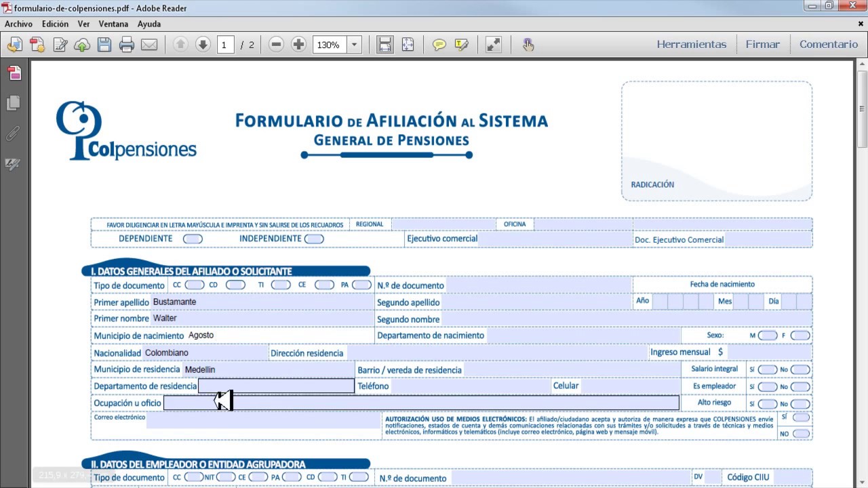
Task: Click the edit and sign document icon
Action: pyautogui.click(x=60, y=45)
